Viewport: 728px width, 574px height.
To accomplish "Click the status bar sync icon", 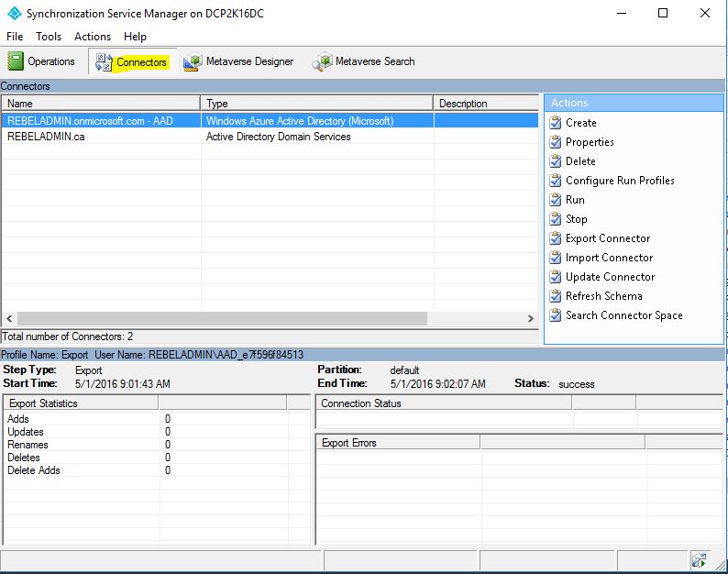I will [699, 560].
